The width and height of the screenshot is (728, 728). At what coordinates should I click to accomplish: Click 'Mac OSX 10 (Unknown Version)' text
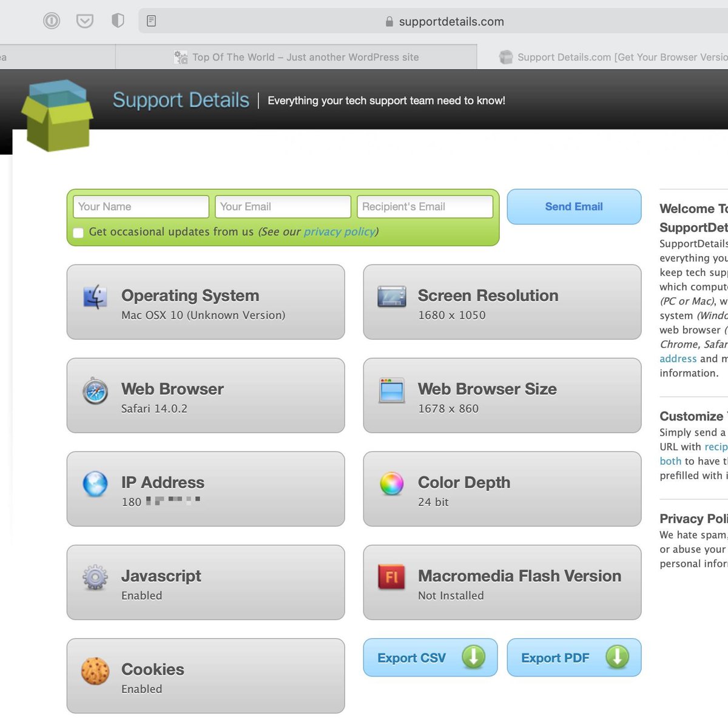[x=203, y=315]
